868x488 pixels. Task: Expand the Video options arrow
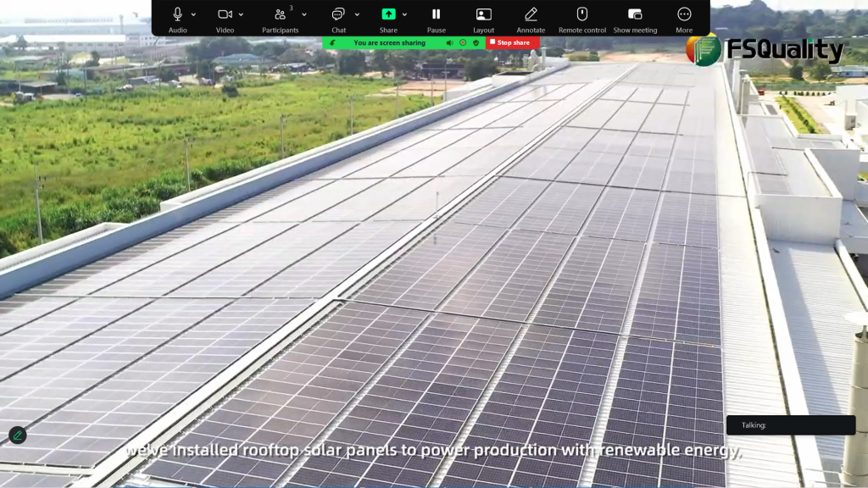coord(242,14)
